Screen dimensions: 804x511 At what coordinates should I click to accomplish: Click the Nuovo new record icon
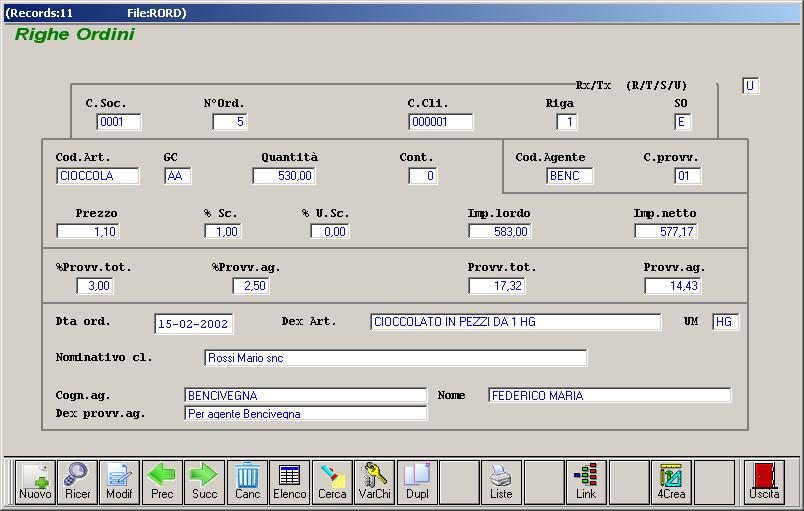click(x=35, y=482)
